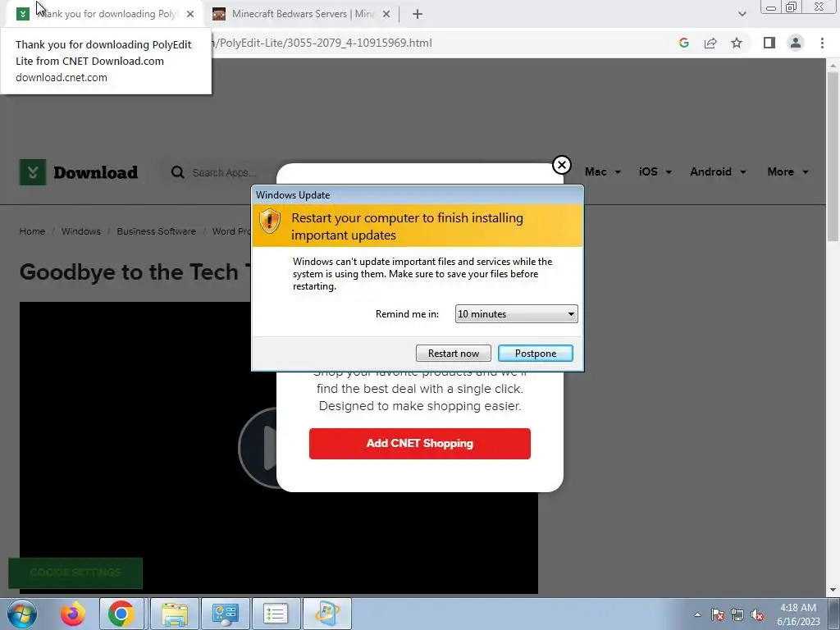Viewport: 840px width, 630px height.
Task: Click Chrome icon in taskbar
Action: [x=121, y=614]
